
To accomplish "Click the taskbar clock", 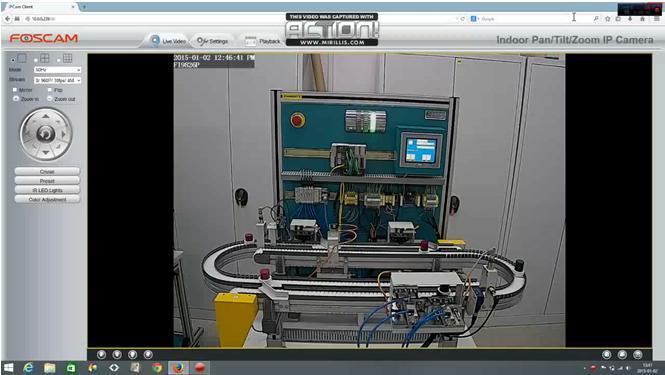I will pos(647,368).
